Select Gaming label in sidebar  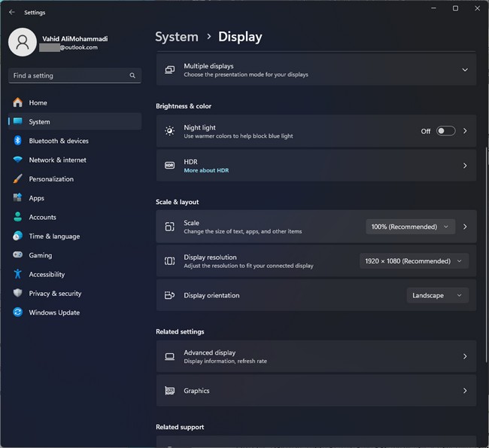point(41,255)
